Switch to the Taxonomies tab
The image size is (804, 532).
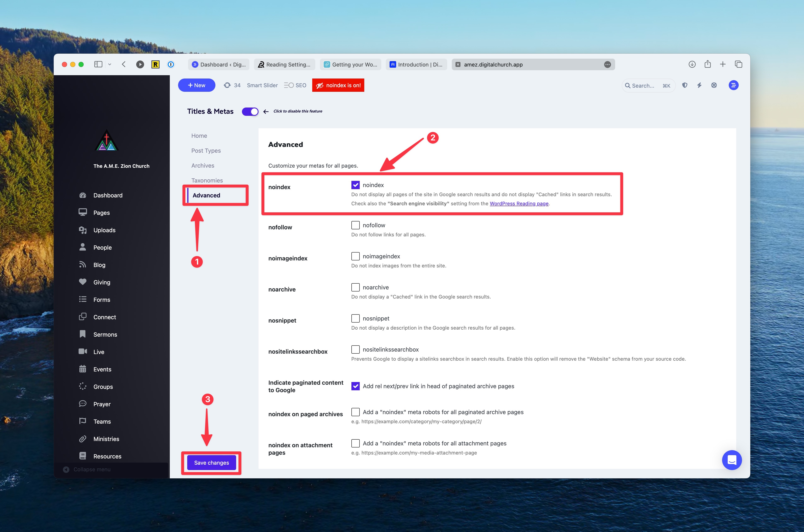207,180
